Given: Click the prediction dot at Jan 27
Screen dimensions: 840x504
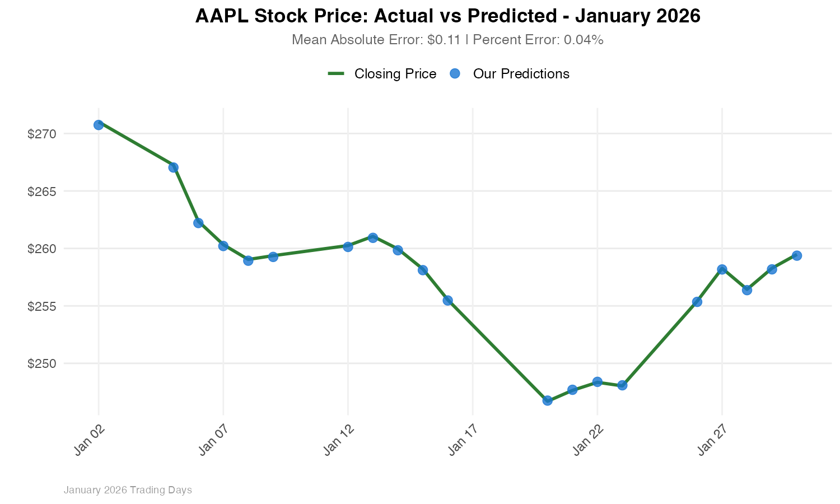Looking at the screenshot, I should [722, 269].
